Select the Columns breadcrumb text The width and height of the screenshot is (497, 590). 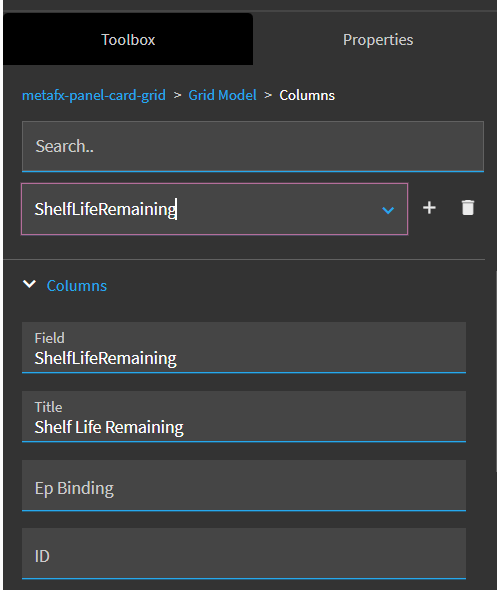click(x=307, y=95)
